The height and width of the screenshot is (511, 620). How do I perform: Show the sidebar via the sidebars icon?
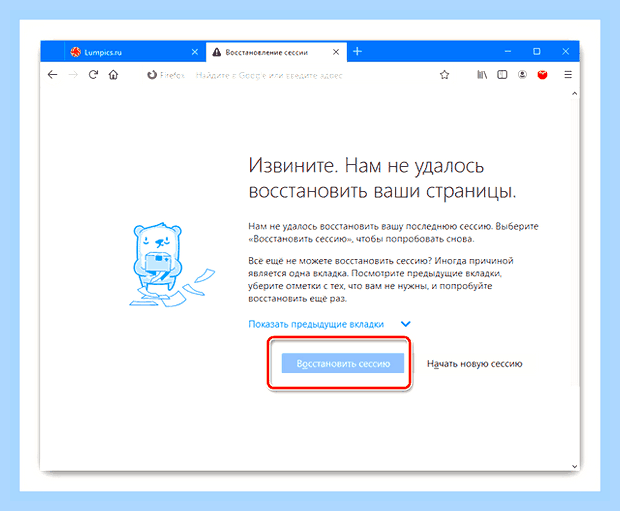click(x=502, y=75)
